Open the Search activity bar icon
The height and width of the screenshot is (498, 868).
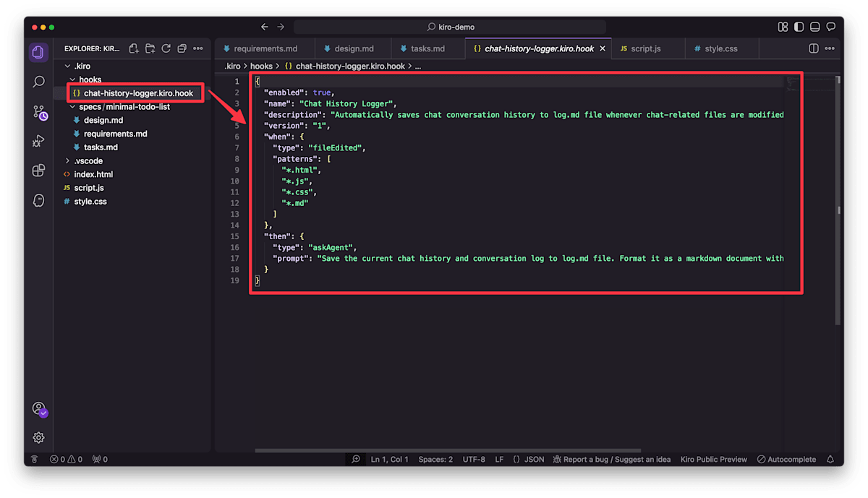[x=38, y=82]
